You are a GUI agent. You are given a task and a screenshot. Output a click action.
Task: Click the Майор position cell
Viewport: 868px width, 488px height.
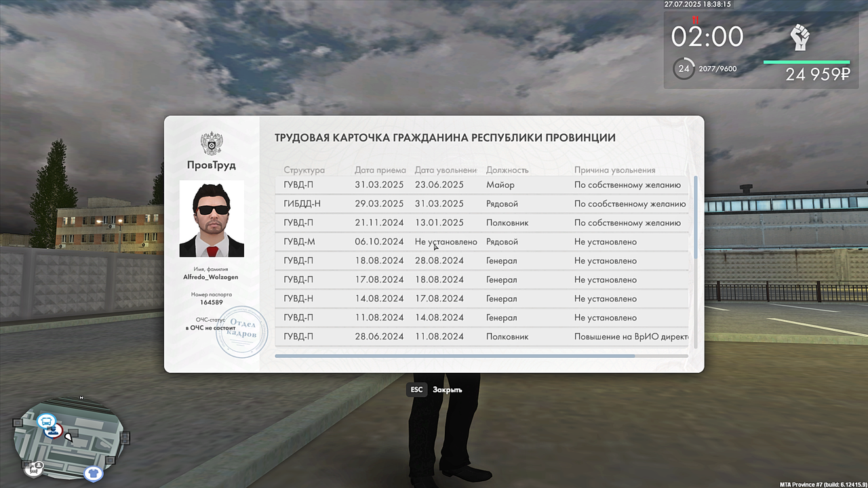[500, 185]
